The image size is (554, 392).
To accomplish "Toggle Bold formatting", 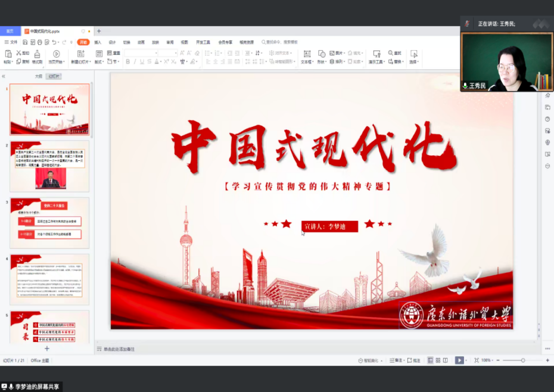I will coord(127,61).
